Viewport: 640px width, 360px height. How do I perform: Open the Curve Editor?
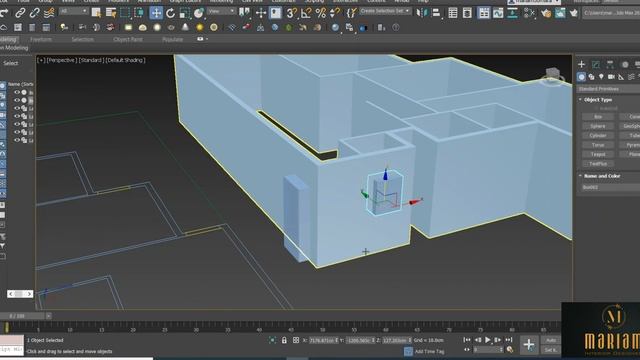pos(498,13)
